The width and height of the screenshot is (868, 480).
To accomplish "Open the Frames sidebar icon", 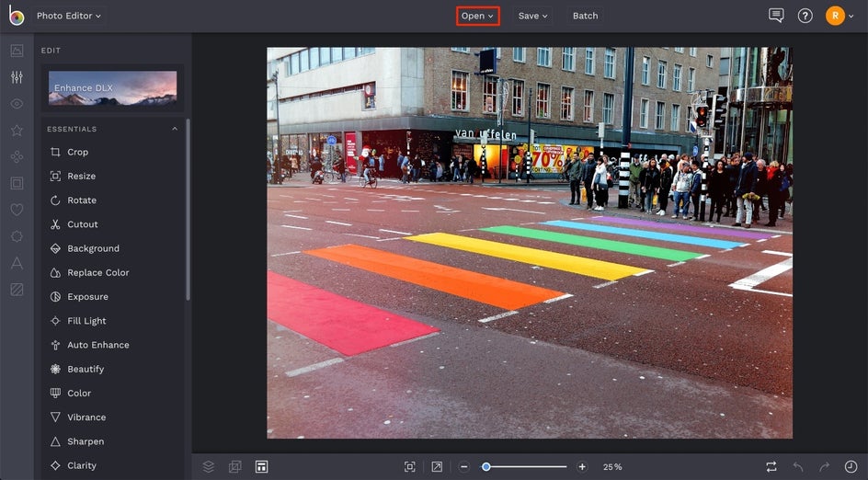I will coord(17,183).
